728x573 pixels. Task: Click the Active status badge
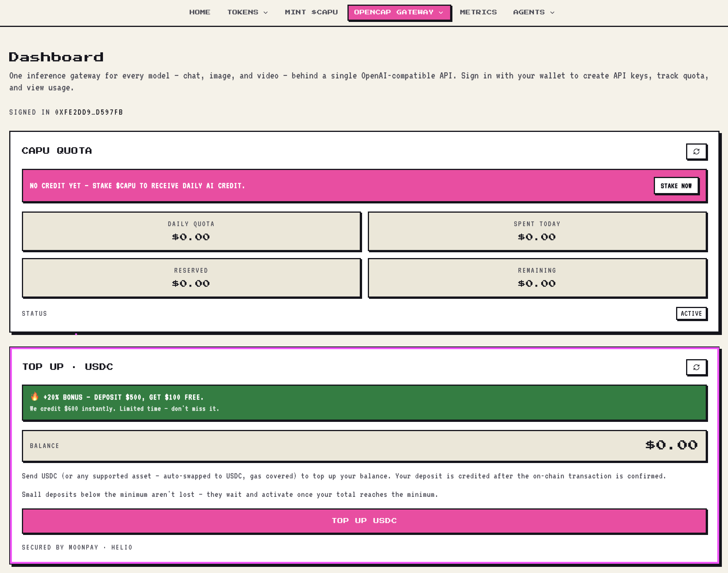coord(691,313)
